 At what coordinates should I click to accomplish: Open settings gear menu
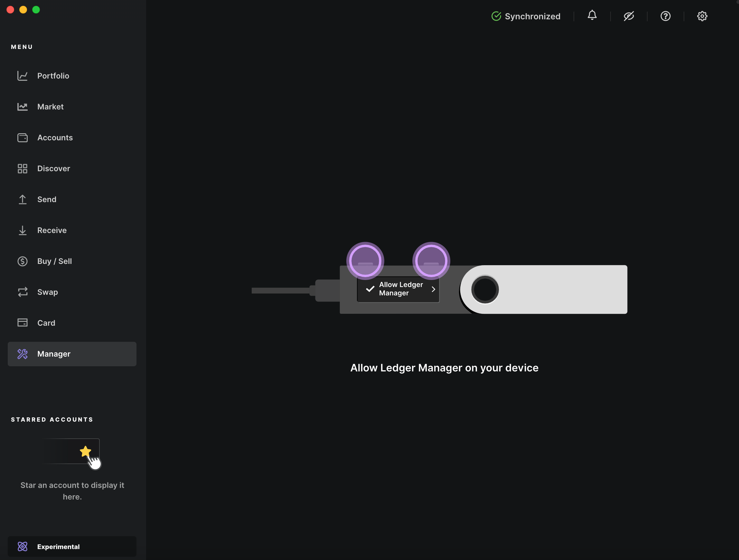click(x=703, y=16)
